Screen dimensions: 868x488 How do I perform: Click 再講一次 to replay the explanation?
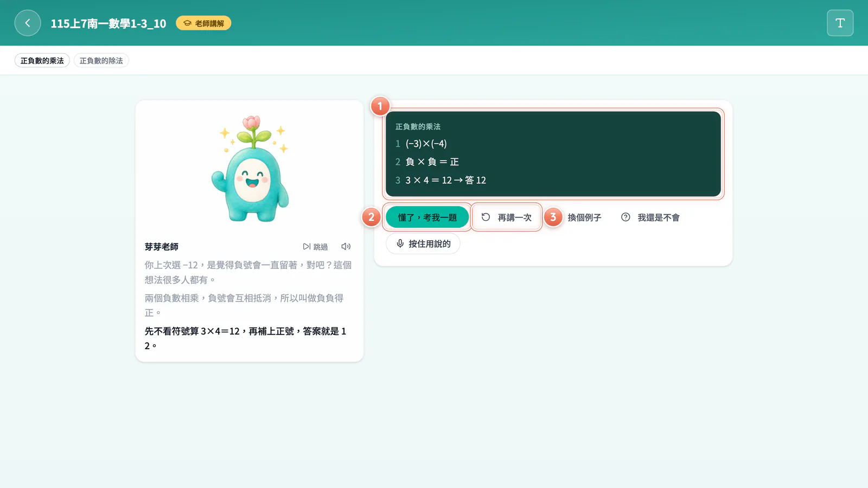[x=507, y=217]
